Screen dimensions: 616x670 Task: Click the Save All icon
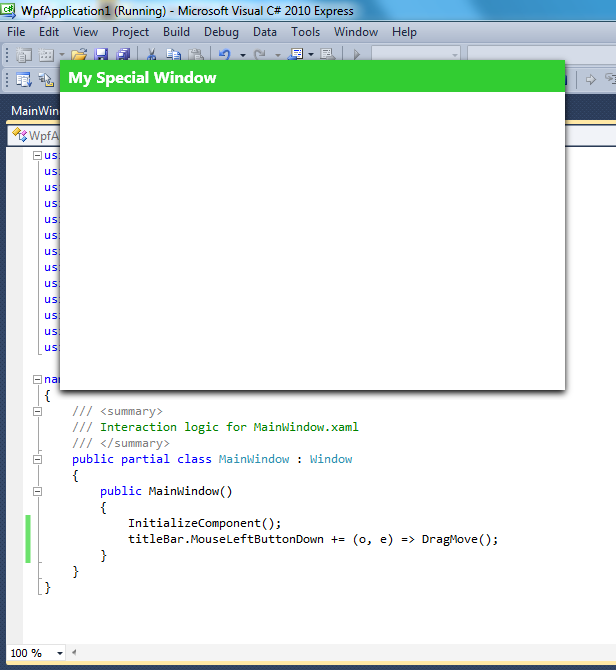[x=123, y=54]
